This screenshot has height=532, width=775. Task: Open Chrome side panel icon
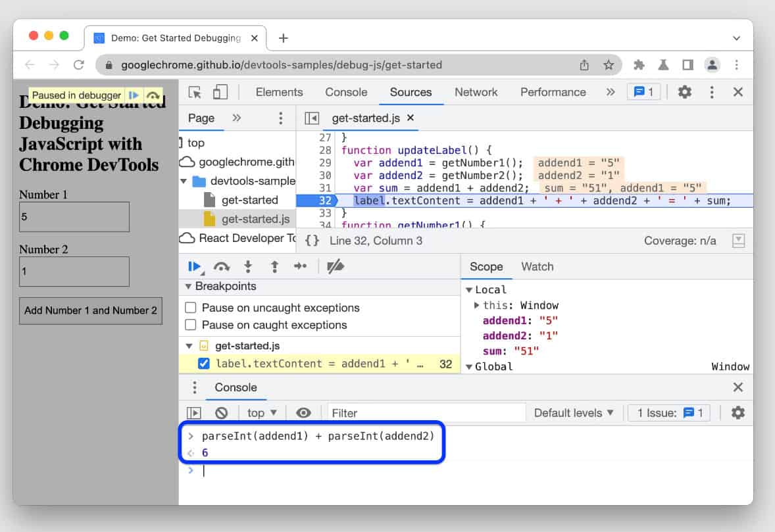point(687,64)
